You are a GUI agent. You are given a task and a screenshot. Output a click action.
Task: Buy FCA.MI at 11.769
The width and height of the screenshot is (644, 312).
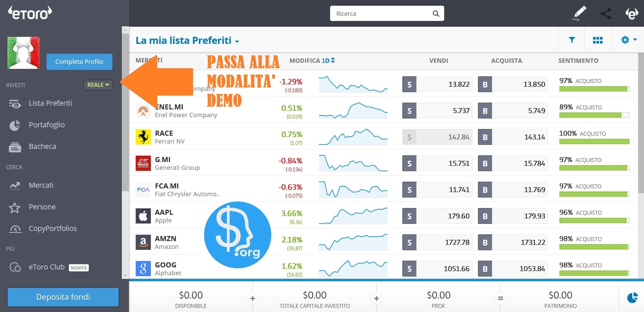pyautogui.click(x=513, y=190)
